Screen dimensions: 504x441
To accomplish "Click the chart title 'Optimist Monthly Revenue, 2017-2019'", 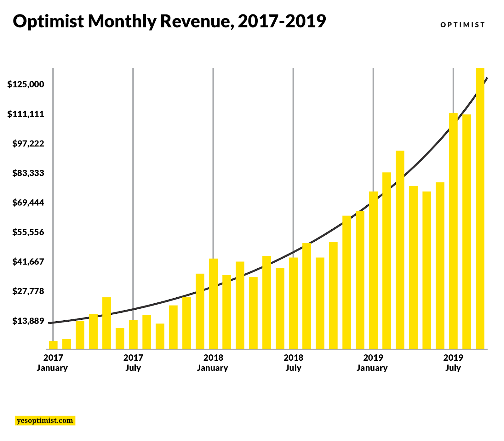I will [x=169, y=21].
